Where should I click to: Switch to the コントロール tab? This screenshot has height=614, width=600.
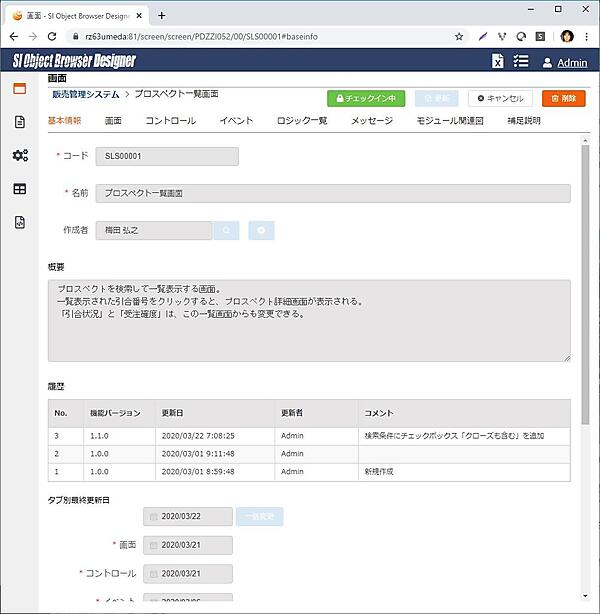(x=170, y=121)
